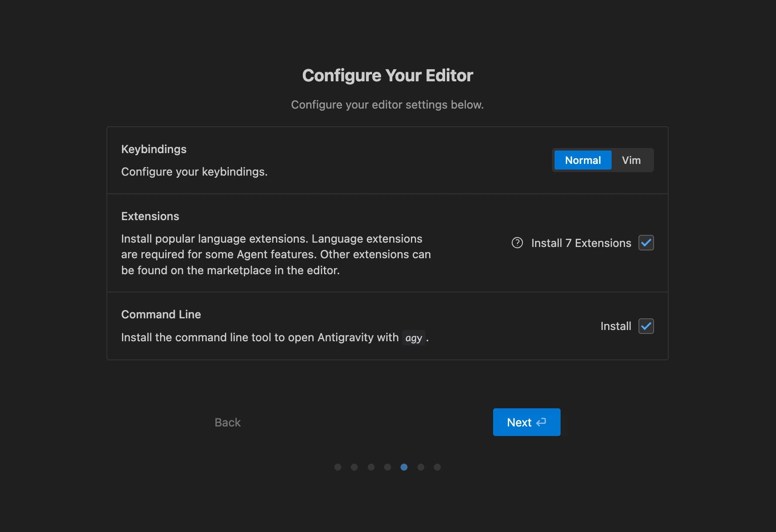This screenshot has height=532, width=776.
Task: Select Normal keybindings mode
Action: point(583,160)
